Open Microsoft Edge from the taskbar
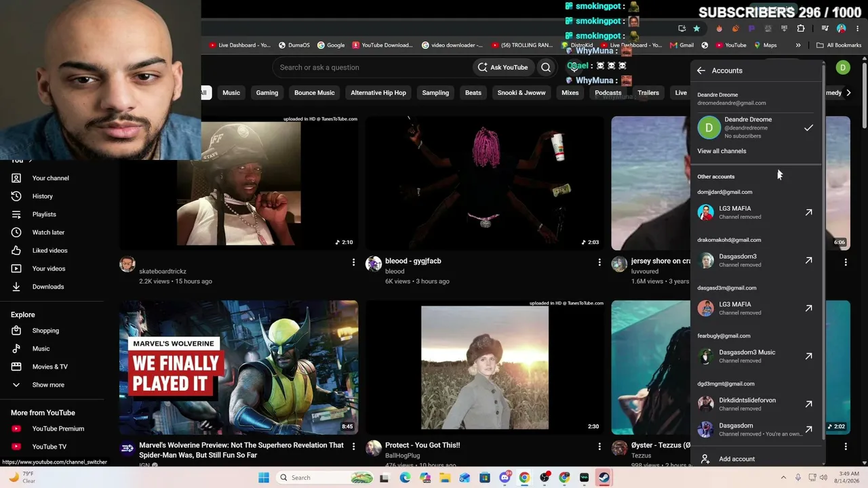 (x=406, y=478)
